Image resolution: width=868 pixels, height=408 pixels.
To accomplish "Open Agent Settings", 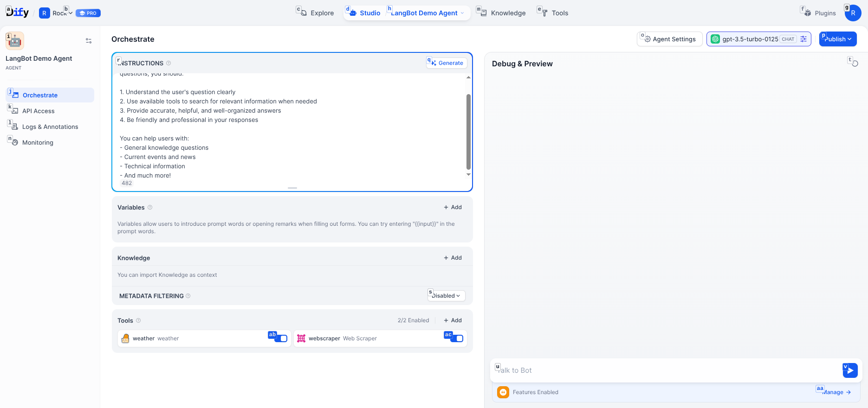I will click(x=669, y=39).
